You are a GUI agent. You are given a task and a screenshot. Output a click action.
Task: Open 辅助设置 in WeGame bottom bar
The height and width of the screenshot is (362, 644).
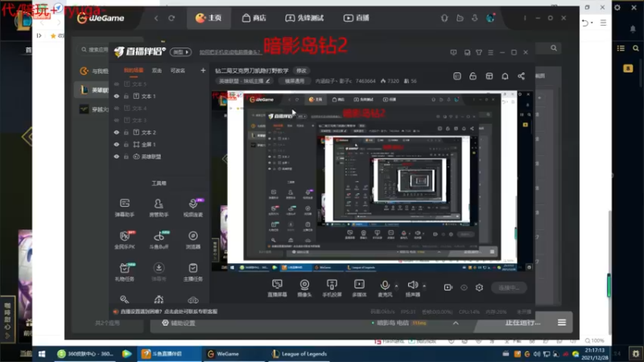pyautogui.click(x=179, y=323)
